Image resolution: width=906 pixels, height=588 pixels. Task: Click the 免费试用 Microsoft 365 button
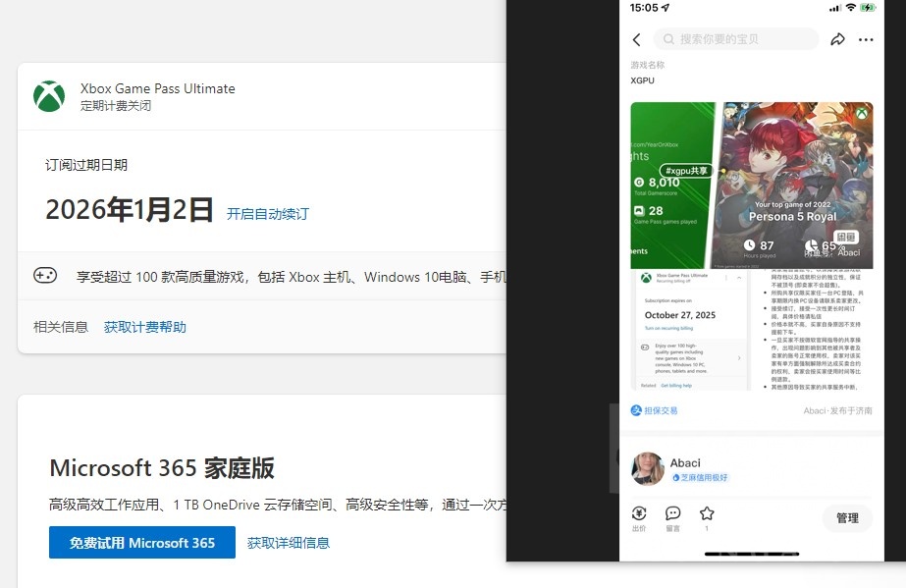click(x=141, y=542)
